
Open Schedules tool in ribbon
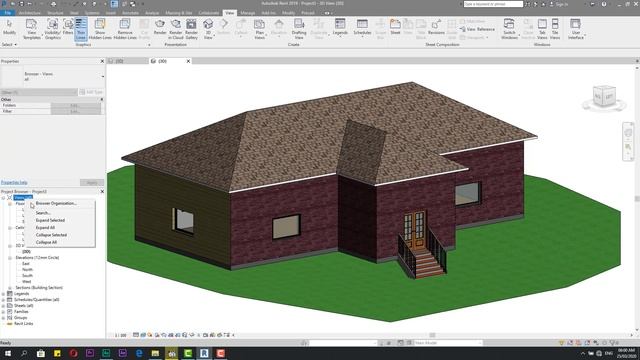coord(362,28)
